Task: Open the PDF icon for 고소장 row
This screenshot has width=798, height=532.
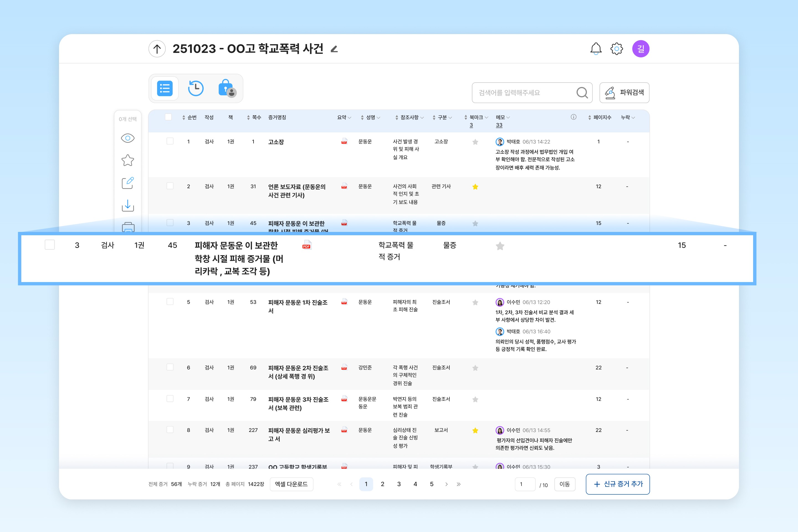Action: (344, 142)
